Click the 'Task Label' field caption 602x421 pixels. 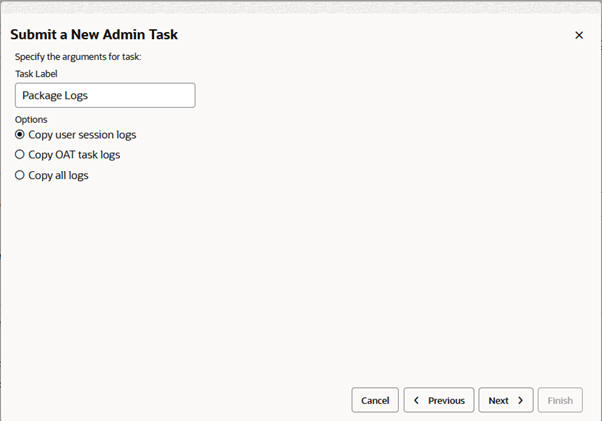click(x=37, y=73)
